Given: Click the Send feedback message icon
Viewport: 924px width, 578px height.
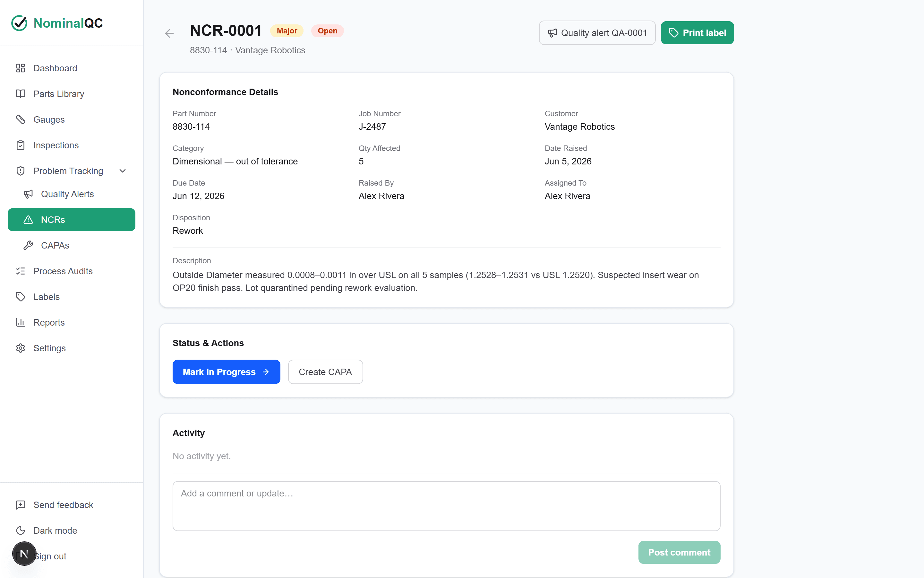Looking at the screenshot, I should [x=21, y=505].
